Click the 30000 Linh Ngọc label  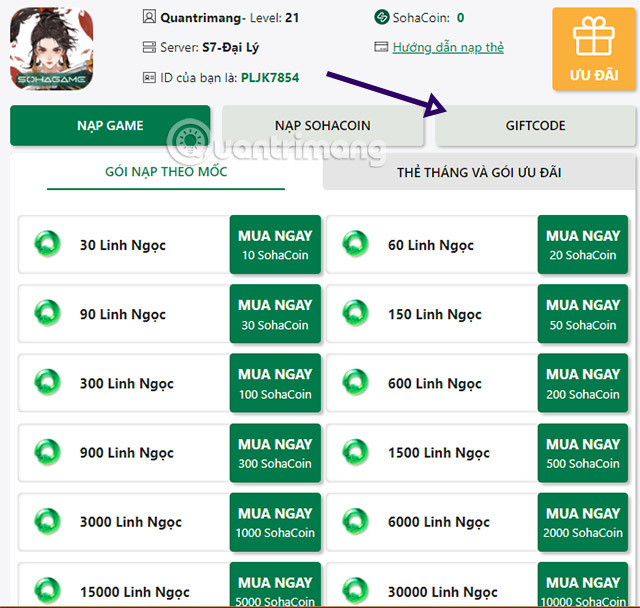[443, 592]
